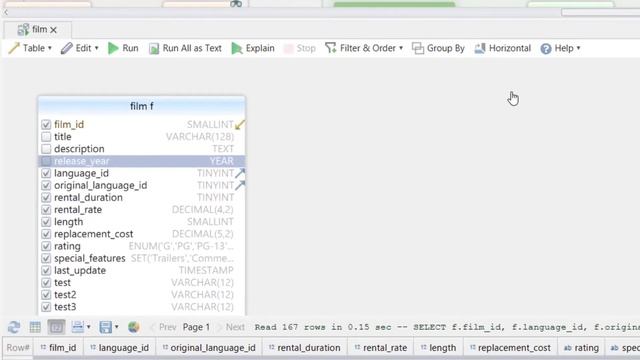Image resolution: width=640 pixels, height=360 pixels.
Task: Expand the Help dropdown arrow
Action: [578, 48]
